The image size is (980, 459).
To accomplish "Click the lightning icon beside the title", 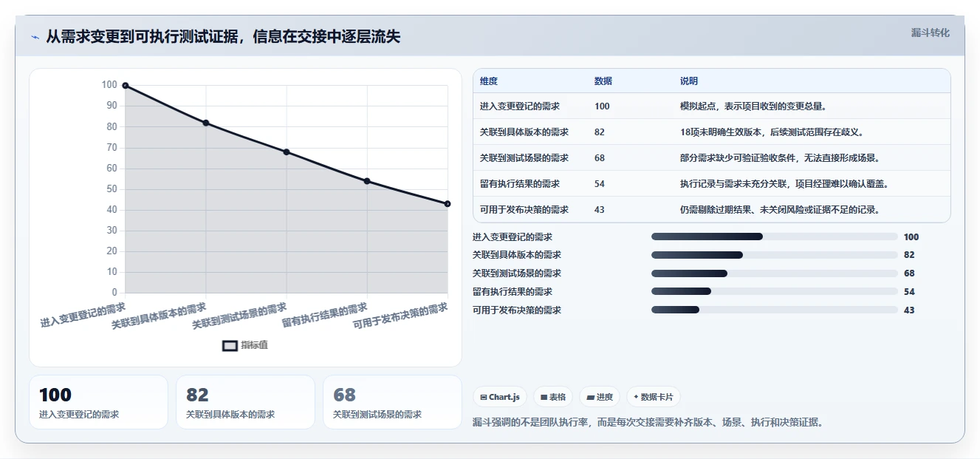I will (x=35, y=37).
